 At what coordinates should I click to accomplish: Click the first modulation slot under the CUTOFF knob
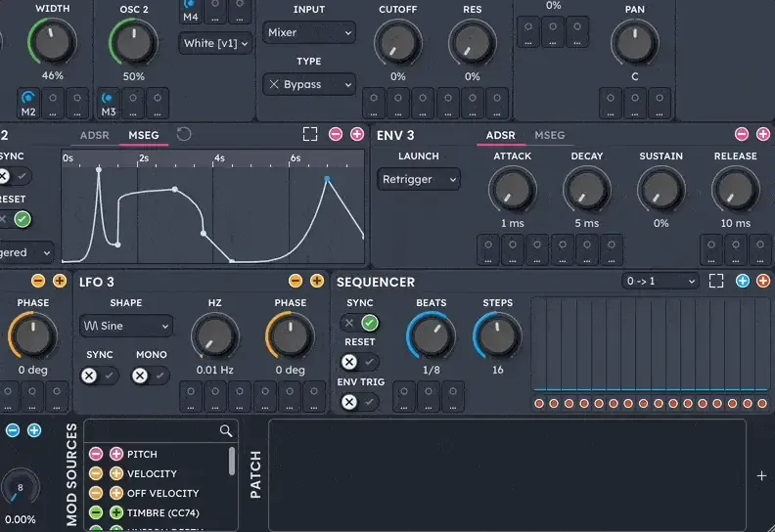[x=374, y=104]
